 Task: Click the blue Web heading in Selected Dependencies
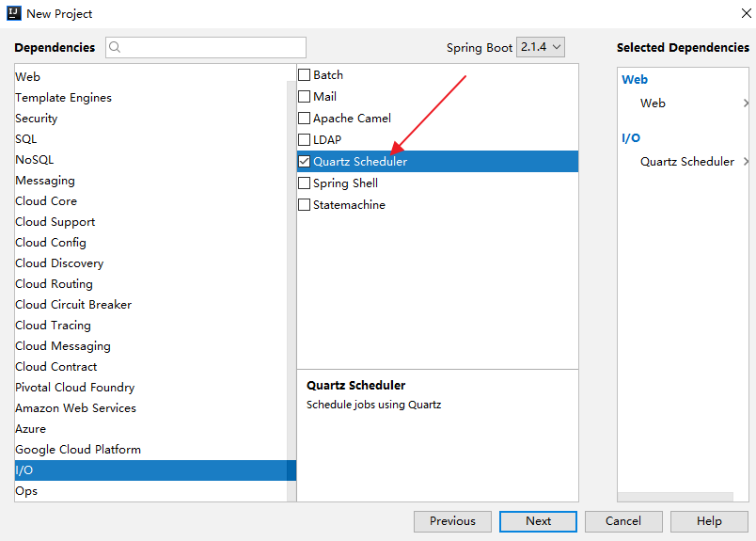coord(635,80)
